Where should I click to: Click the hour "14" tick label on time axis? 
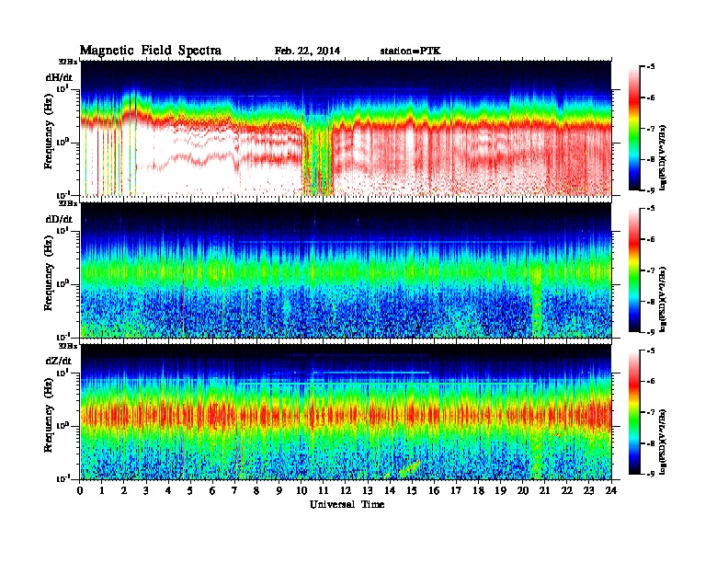coord(390,491)
